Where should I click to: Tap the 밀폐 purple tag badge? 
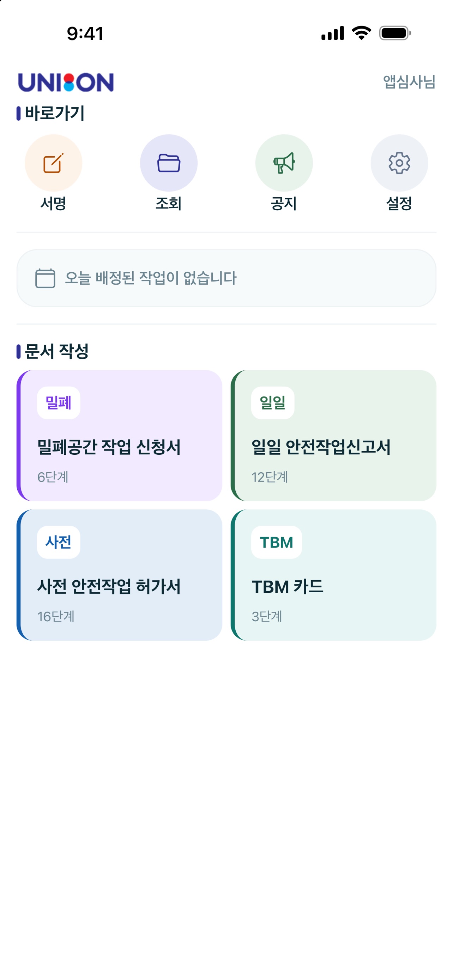[59, 403]
